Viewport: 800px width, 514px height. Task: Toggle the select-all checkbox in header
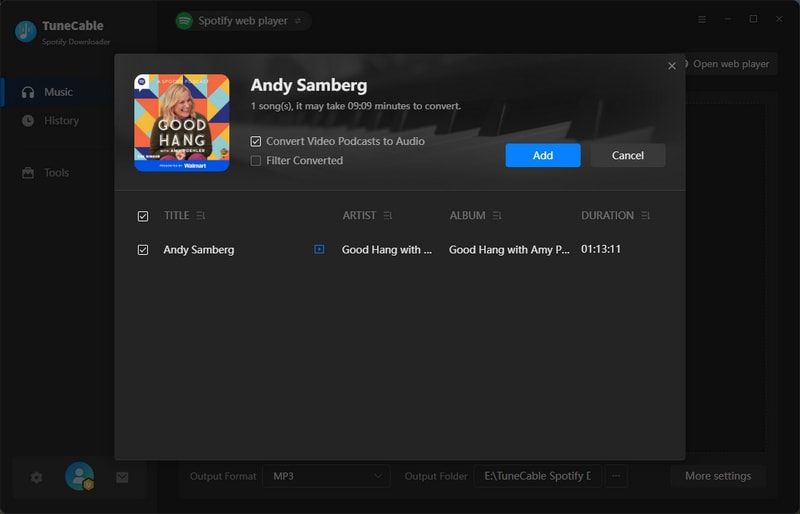pyautogui.click(x=143, y=216)
